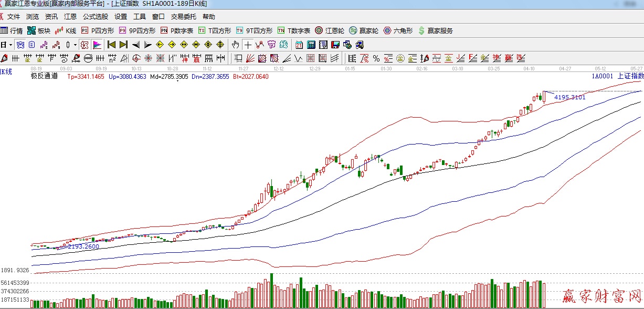Click the black left-pointing triangle arrow
The image size is (644, 309).
pyautogui.click(x=136, y=45)
